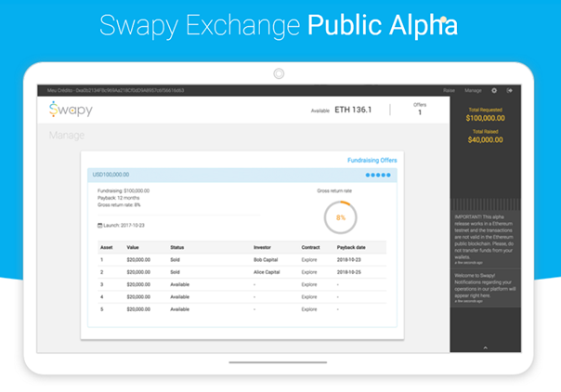The width and height of the screenshot is (561, 392).
Task: Select the USD100,000.00 offer header
Action: (242, 175)
